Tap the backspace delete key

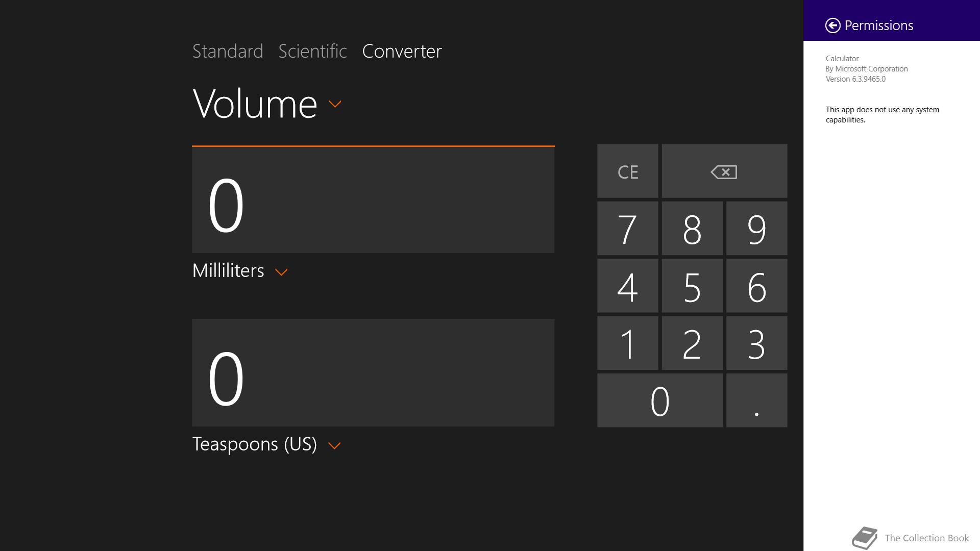pos(724,171)
